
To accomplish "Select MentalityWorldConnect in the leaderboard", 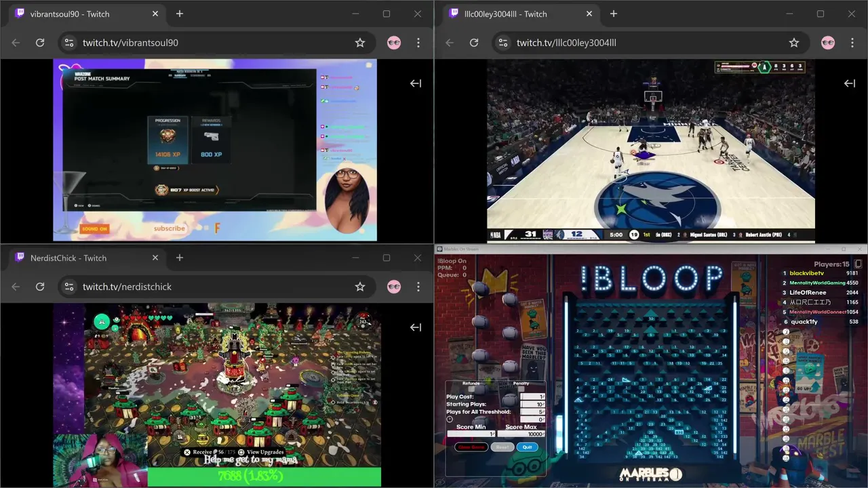I will point(817,312).
